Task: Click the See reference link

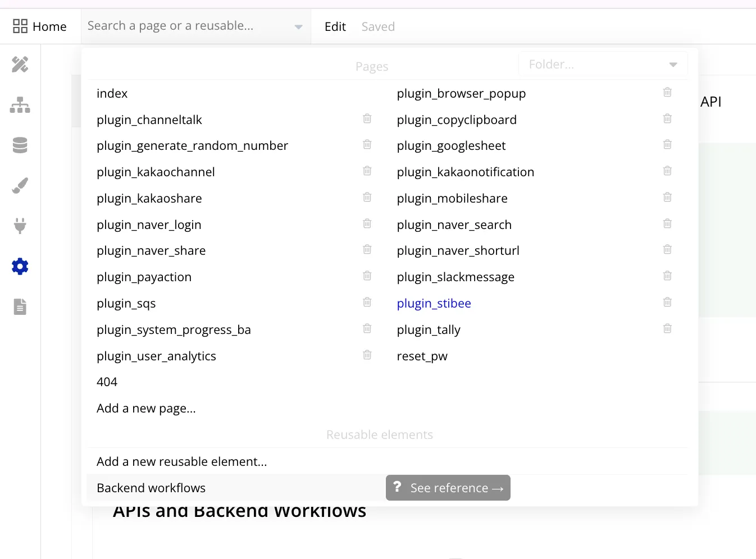Action: click(448, 488)
